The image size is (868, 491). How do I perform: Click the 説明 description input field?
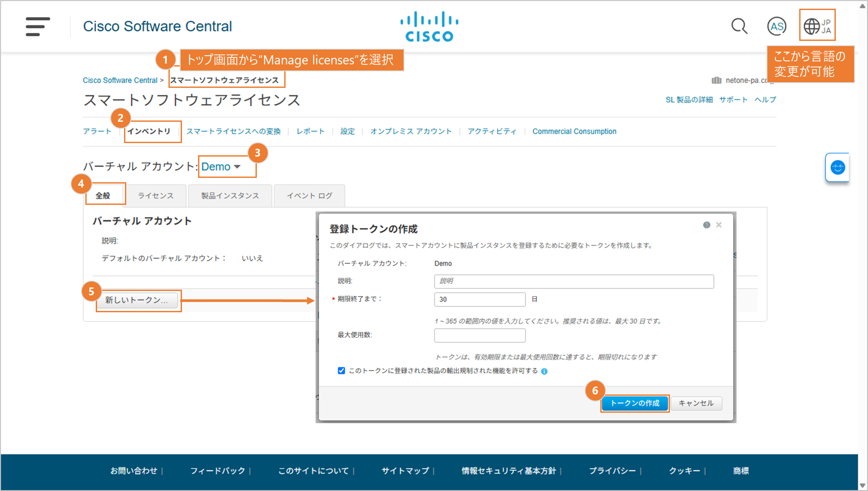[574, 281]
